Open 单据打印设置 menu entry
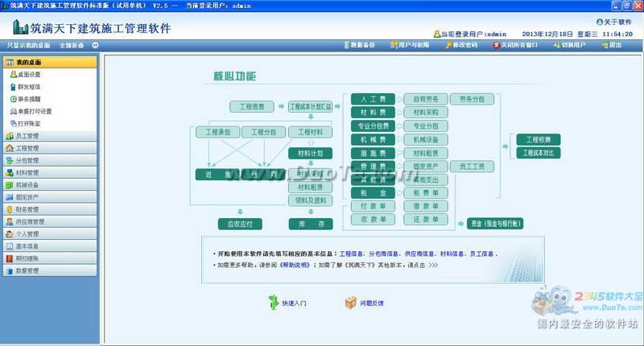 coord(35,111)
